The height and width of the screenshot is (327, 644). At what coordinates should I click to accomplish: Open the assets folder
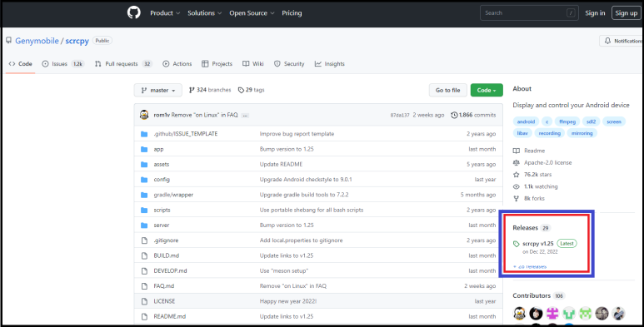point(162,164)
